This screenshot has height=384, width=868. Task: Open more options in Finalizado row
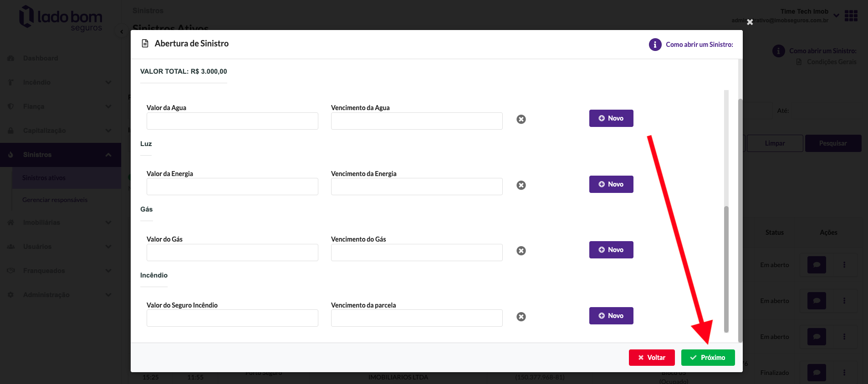(844, 373)
